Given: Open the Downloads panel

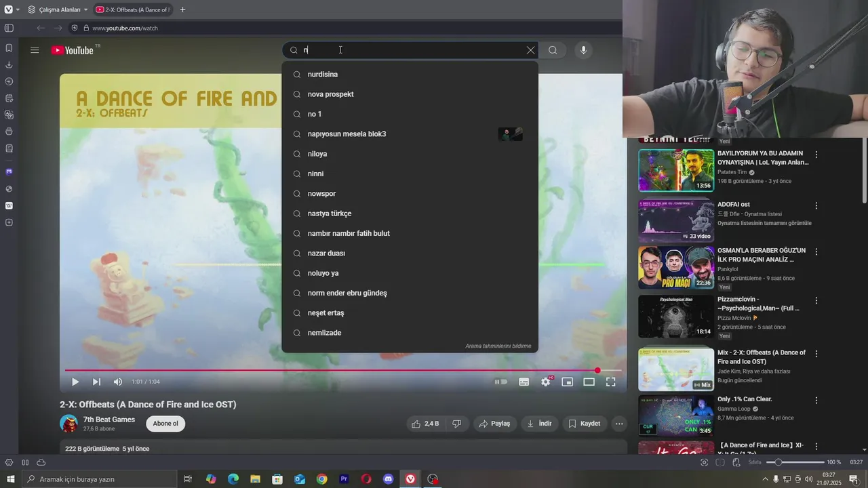Looking at the screenshot, I should tap(9, 65).
